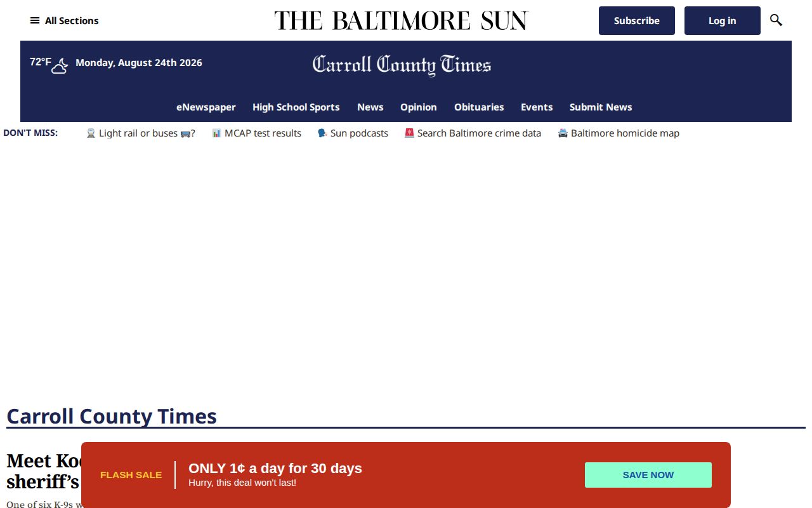812x508 pixels.
Task: Open the 'Light rail or buses?' link
Action: (x=141, y=133)
